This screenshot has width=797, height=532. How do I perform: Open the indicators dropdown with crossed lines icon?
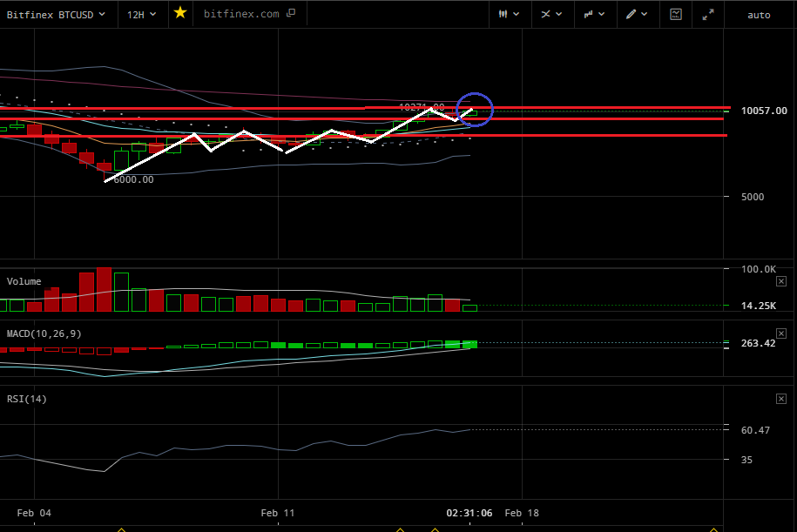(551, 14)
